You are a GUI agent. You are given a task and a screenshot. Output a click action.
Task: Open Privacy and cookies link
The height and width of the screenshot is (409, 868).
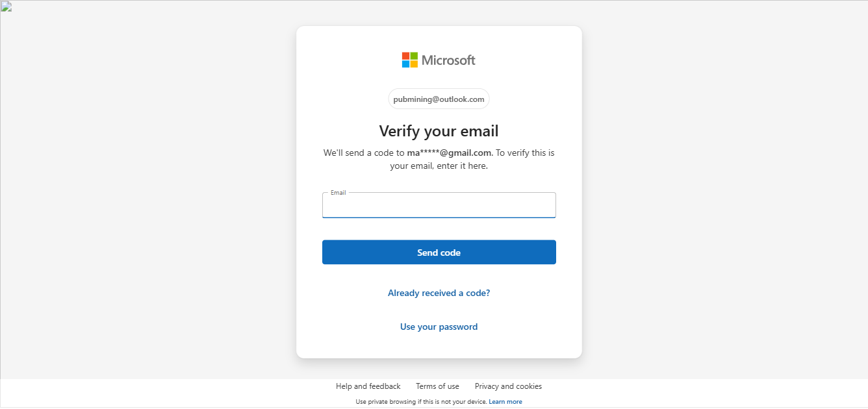[508, 386]
